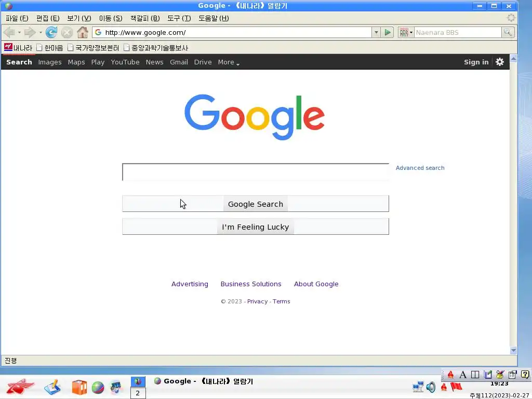Click the input toolbar help question icon
This screenshot has width=532, height=399.
[x=525, y=375]
